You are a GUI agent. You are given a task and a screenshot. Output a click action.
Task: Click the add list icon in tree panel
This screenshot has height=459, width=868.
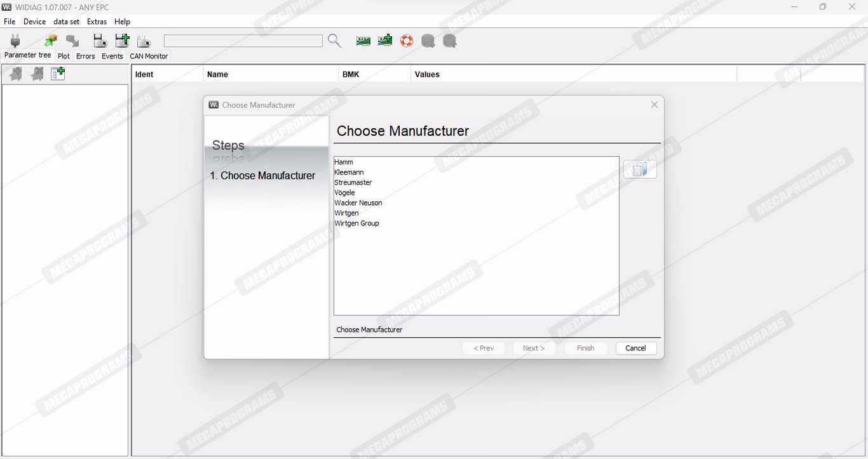click(58, 74)
